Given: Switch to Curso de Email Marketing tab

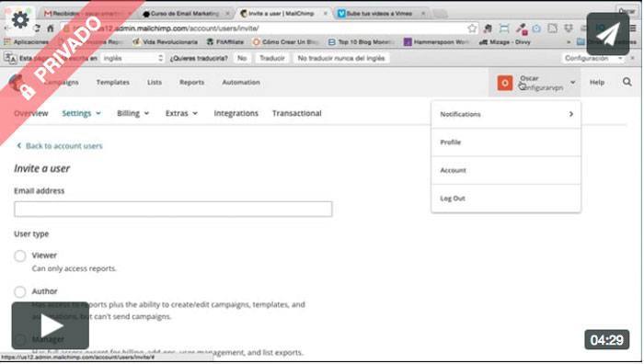Looking at the screenshot, I should tap(185, 14).
